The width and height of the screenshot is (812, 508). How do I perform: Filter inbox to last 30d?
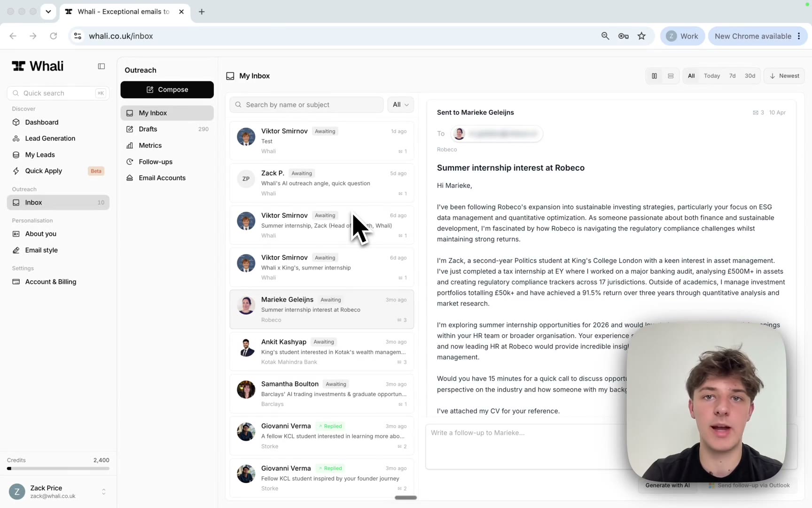tap(750, 76)
